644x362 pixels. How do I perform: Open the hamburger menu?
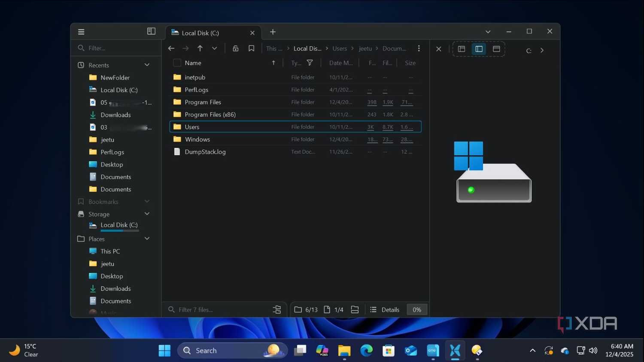[x=81, y=32]
